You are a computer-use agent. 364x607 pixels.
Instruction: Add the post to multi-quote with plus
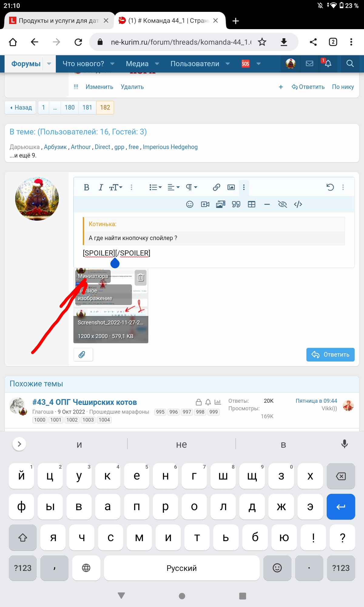click(281, 87)
